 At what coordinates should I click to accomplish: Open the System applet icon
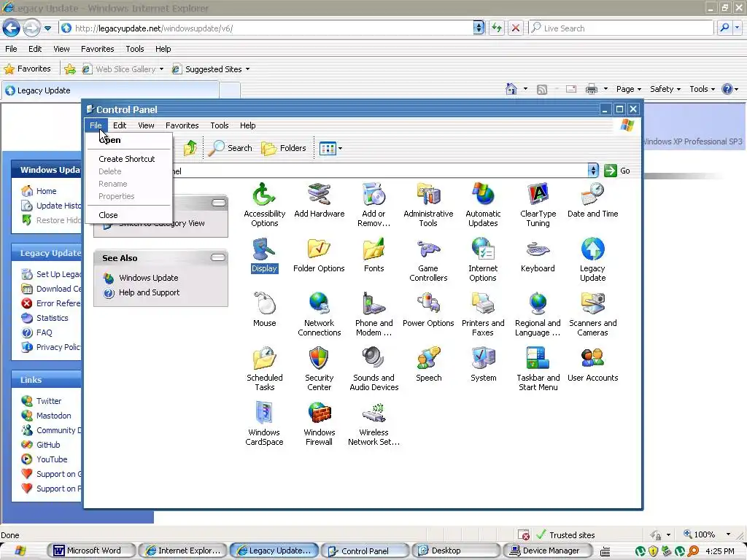[x=483, y=365]
